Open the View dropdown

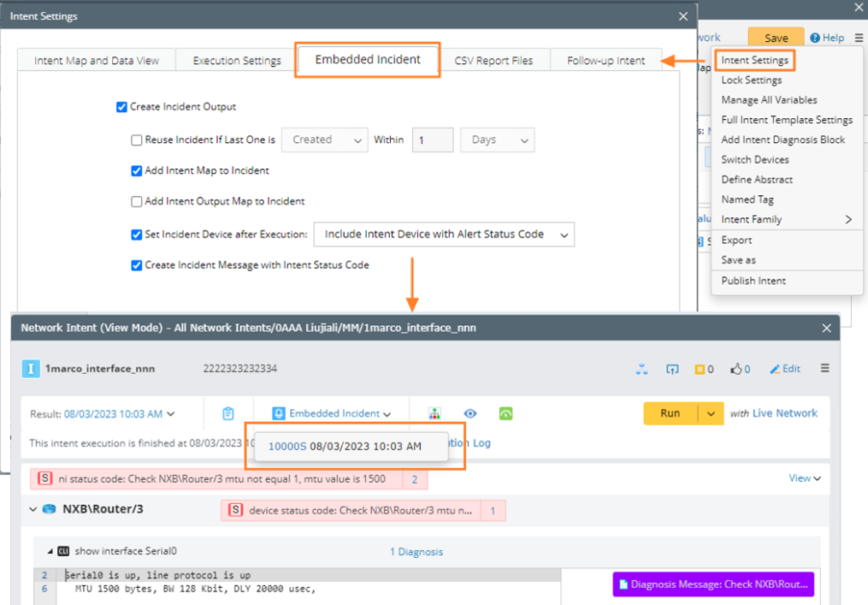pos(805,477)
